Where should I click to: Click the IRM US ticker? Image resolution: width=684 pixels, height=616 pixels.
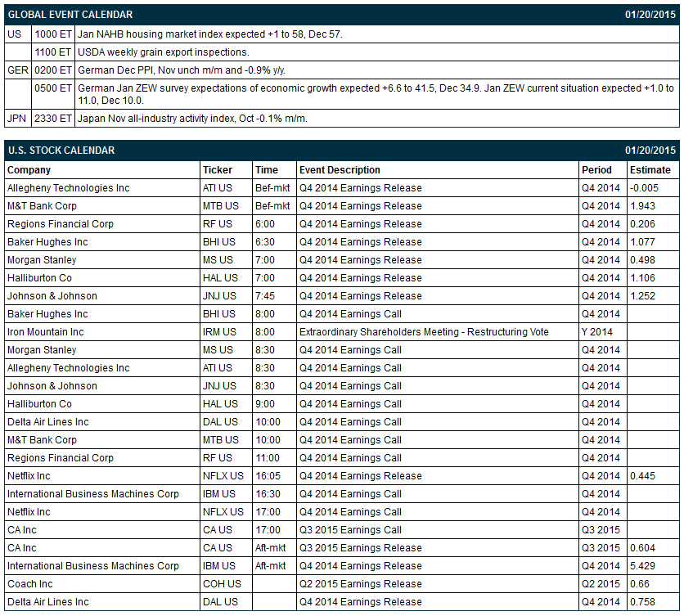tap(219, 332)
